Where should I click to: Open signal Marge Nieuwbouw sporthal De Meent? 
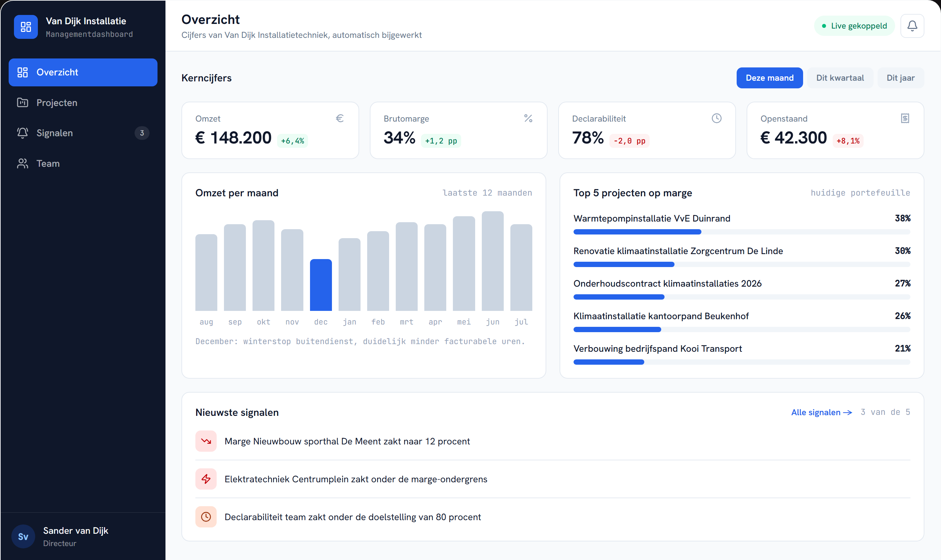(553, 441)
